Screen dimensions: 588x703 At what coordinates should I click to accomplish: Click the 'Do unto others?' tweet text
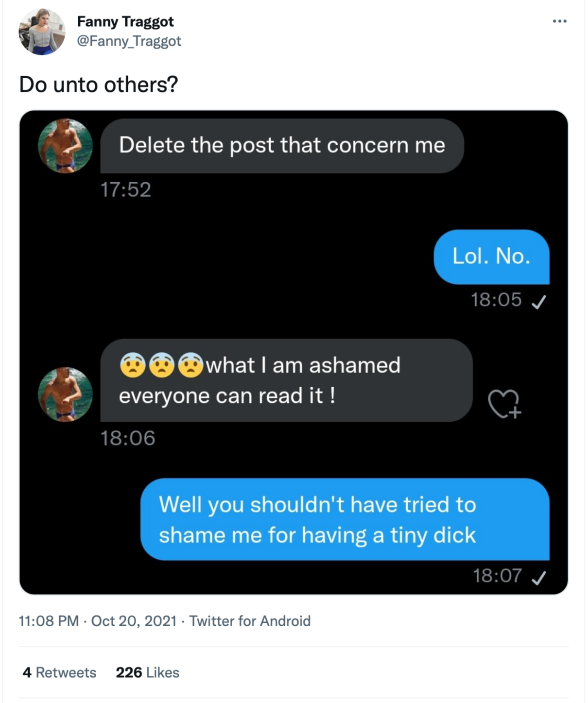click(x=99, y=85)
